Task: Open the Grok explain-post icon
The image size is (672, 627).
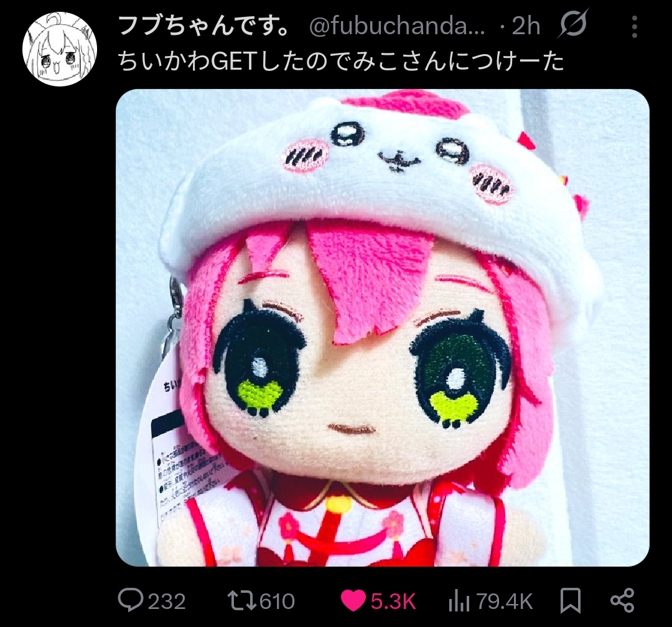Action: point(572,26)
